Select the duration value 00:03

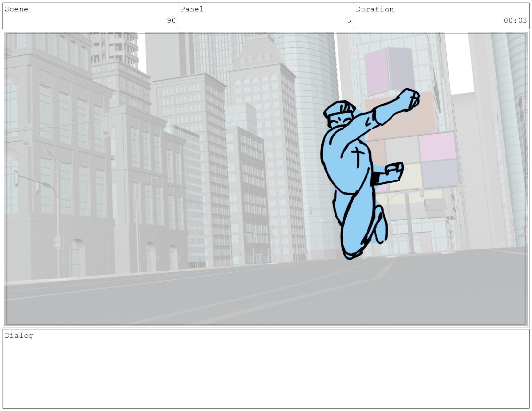pyautogui.click(x=515, y=20)
